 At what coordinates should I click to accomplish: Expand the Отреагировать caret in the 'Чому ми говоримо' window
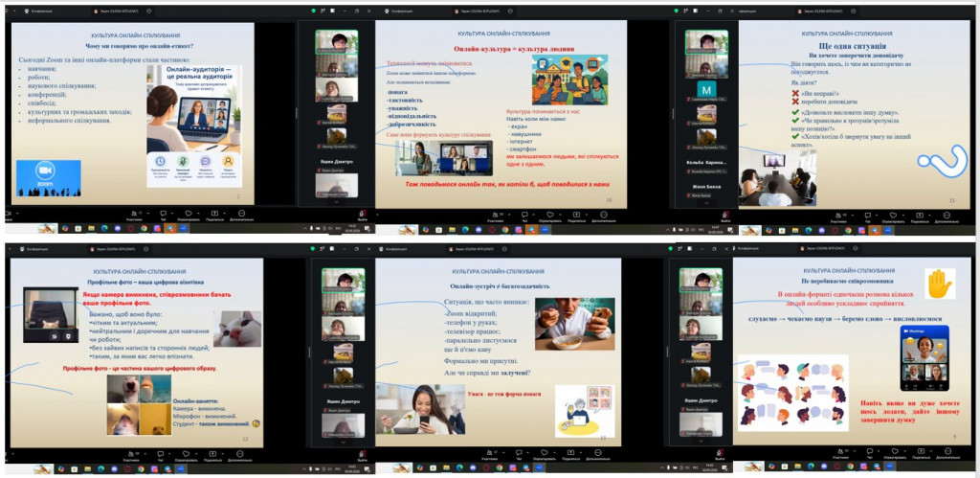[199, 214]
